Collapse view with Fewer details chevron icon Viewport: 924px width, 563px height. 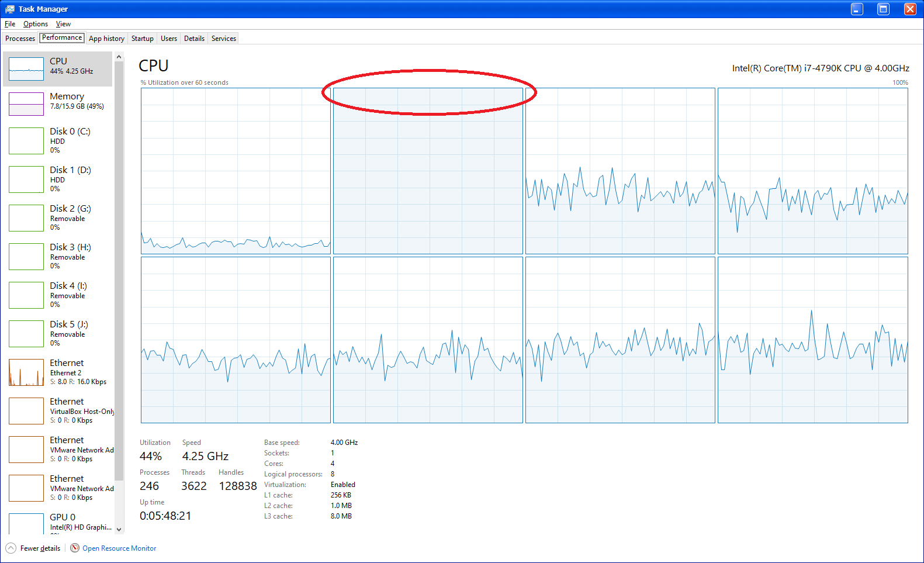[11, 548]
